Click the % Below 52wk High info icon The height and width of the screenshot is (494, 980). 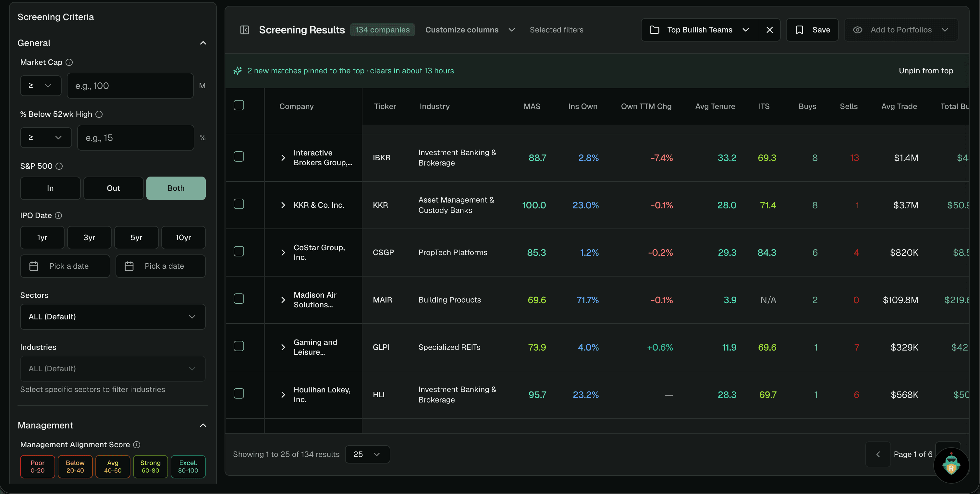[99, 114]
